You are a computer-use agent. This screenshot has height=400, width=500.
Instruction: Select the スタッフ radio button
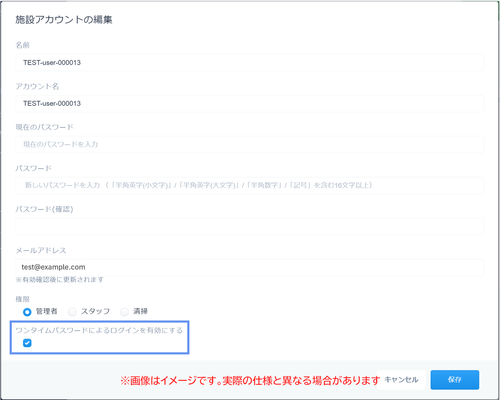pyautogui.click(x=72, y=312)
